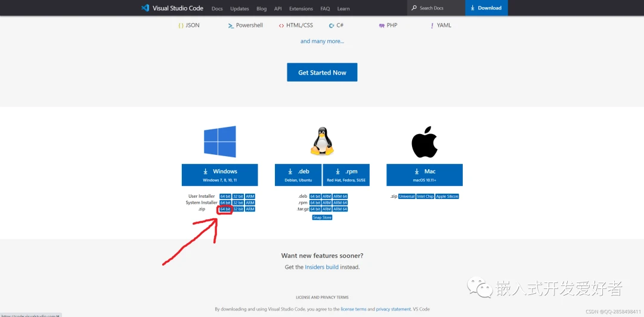The height and width of the screenshot is (317, 644).
Task: Open the FAQ page
Action: [x=325, y=8]
